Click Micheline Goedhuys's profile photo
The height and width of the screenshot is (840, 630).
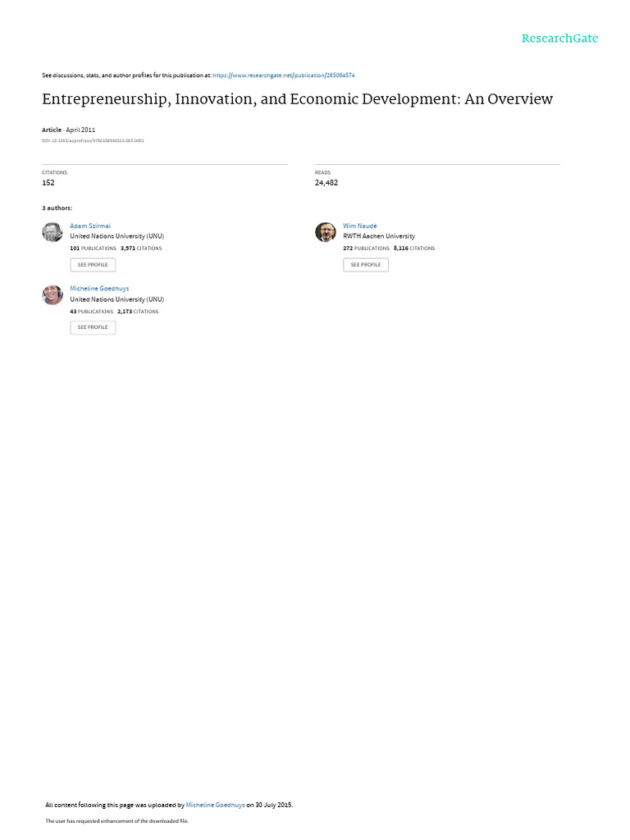click(x=52, y=294)
